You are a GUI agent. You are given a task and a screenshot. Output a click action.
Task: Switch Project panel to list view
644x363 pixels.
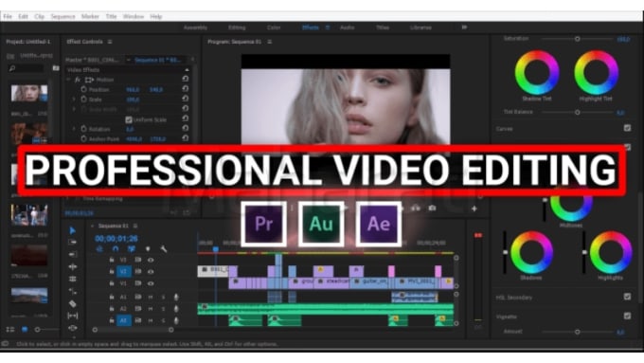pos(10,329)
